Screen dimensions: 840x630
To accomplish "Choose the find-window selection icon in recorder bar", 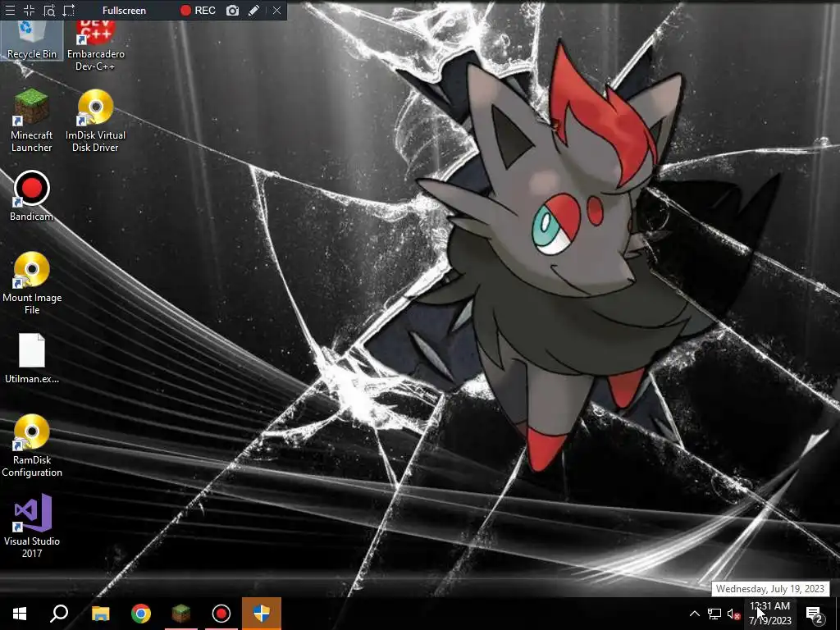I will 48,10.
